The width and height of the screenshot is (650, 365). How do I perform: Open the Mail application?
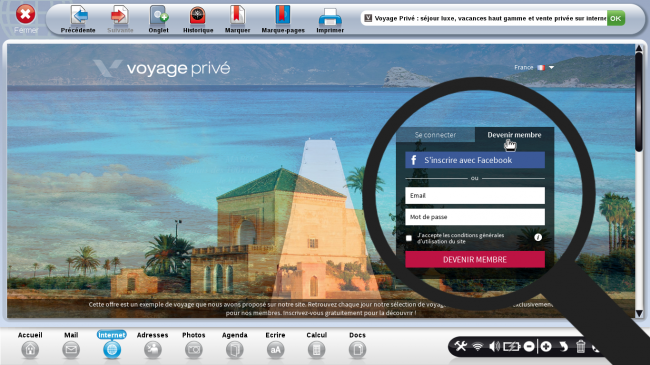tap(71, 345)
